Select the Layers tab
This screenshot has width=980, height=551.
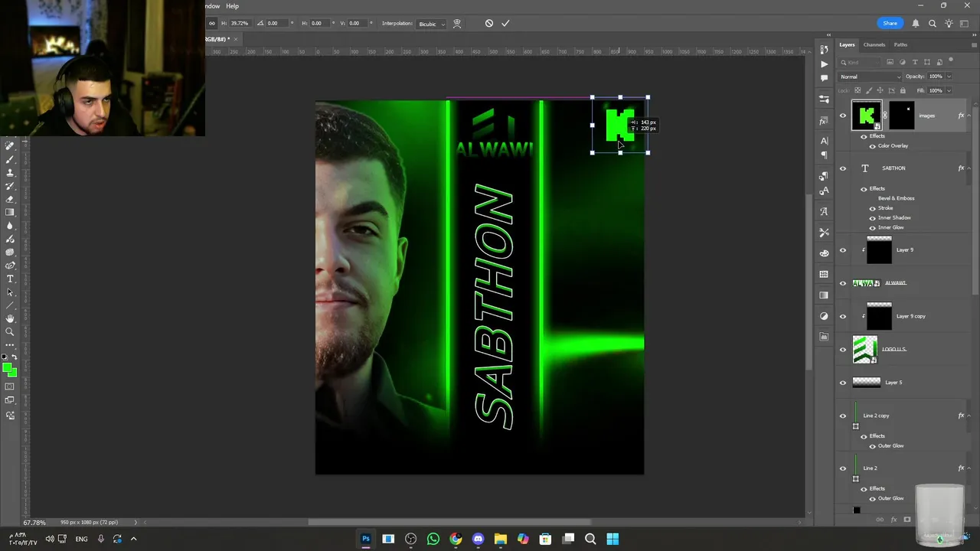(847, 44)
